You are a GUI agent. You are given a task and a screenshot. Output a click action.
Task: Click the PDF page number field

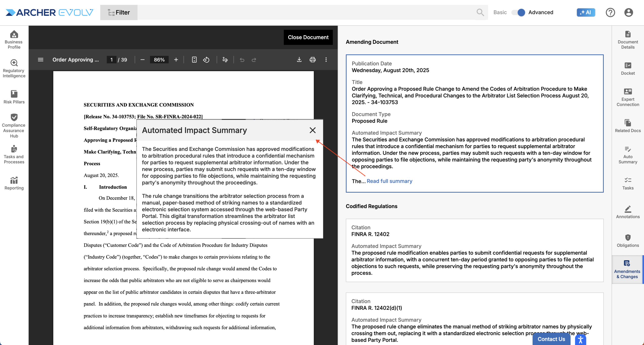coord(111,60)
